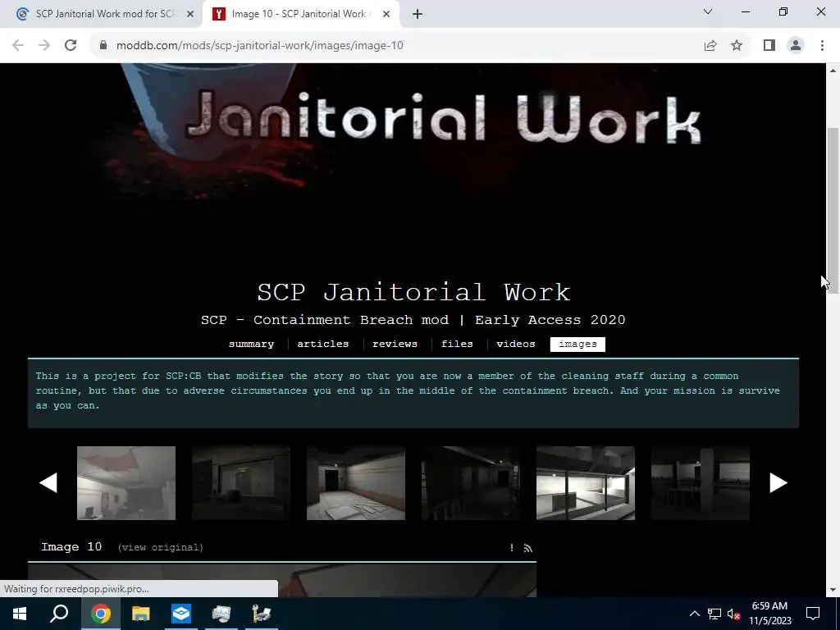This screenshot has height=630, width=840.
Task: Click the network tray icon
Action: tap(714, 614)
